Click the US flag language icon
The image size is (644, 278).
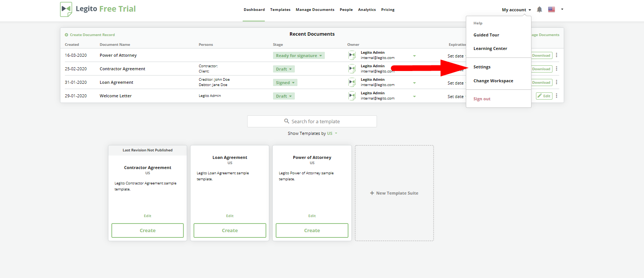(551, 9)
